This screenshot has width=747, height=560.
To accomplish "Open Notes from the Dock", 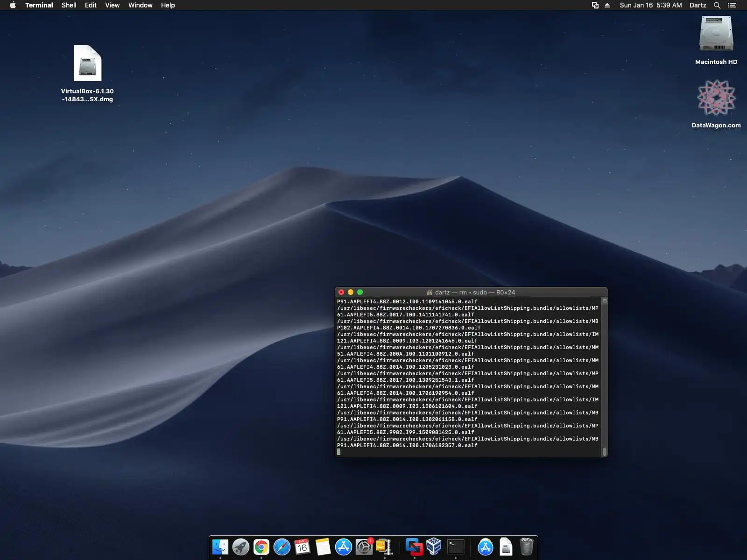I will coord(323,547).
